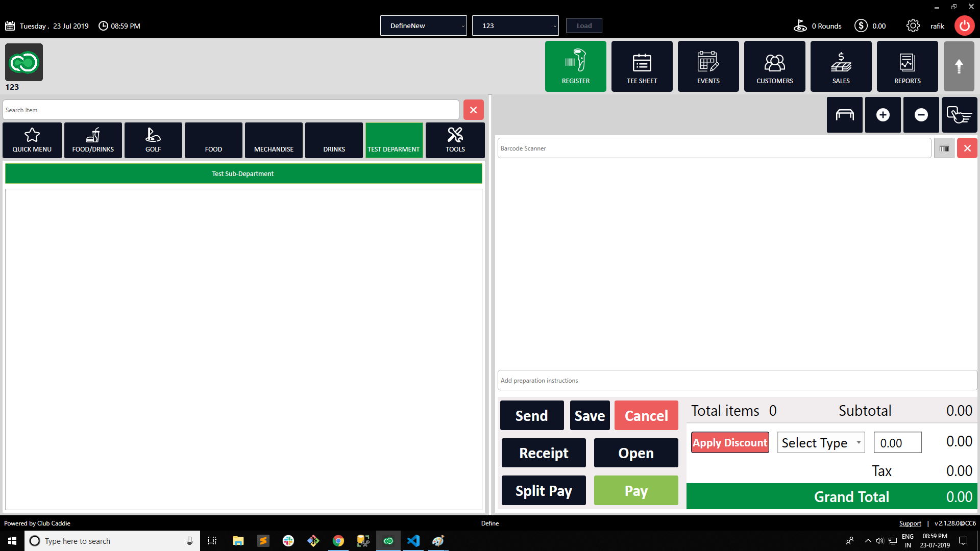Click the Apply Discount button
The image size is (980, 551).
click(730, 443)
